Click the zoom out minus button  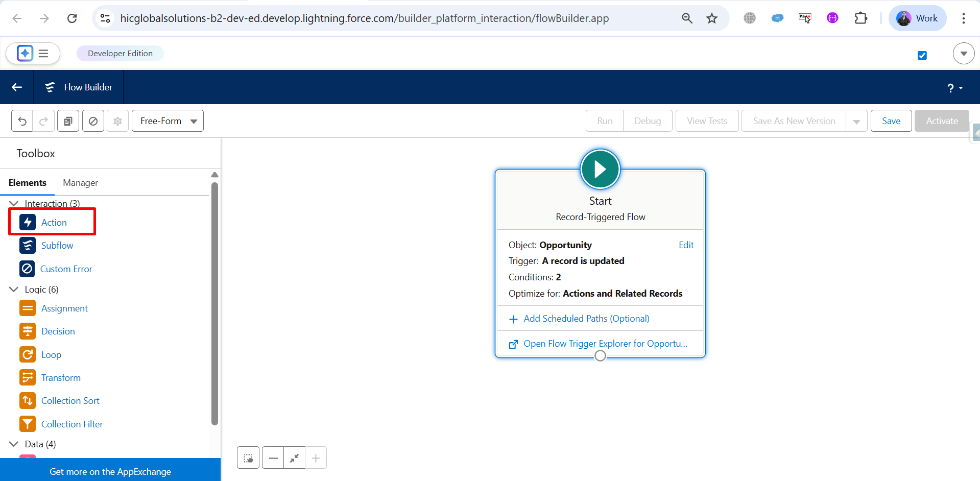tap(273, 458)
